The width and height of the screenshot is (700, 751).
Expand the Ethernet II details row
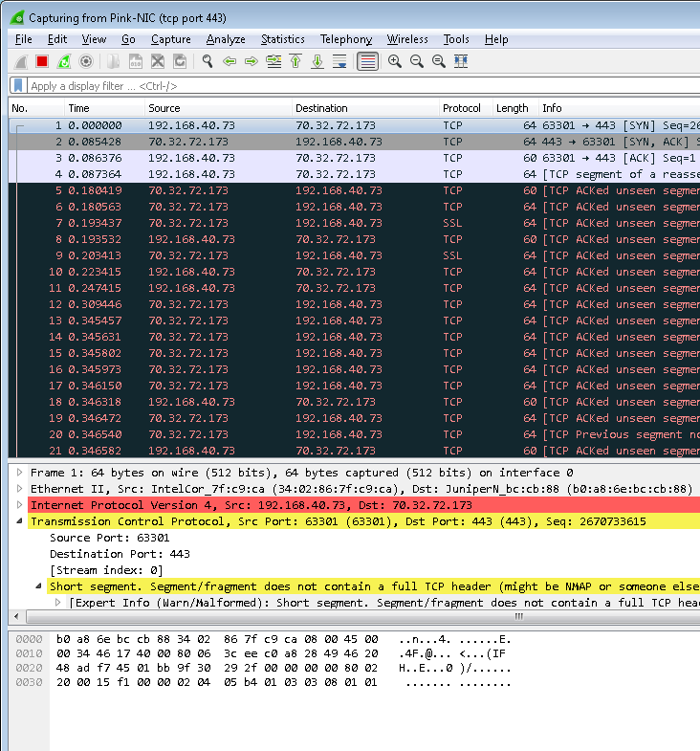point(20,489)
